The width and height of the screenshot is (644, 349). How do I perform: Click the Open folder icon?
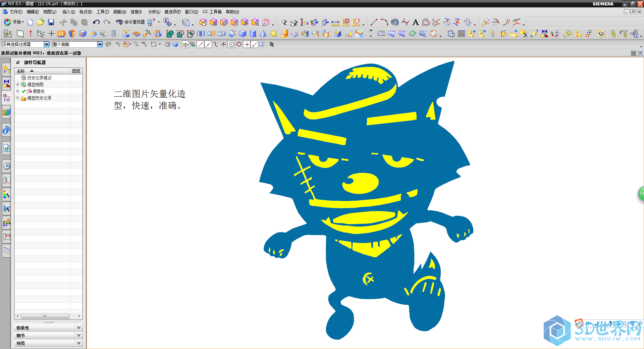pyautogui.click(x=41, y=22)
